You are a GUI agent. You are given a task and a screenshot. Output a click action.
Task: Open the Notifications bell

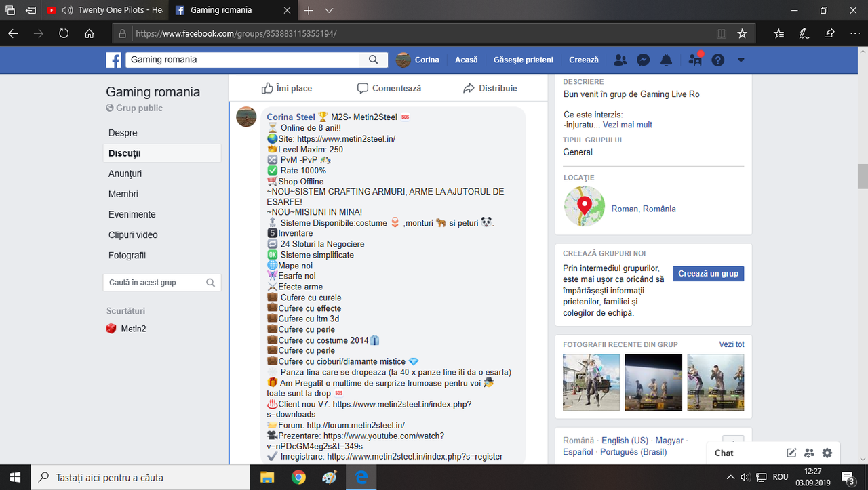(667, 60)
